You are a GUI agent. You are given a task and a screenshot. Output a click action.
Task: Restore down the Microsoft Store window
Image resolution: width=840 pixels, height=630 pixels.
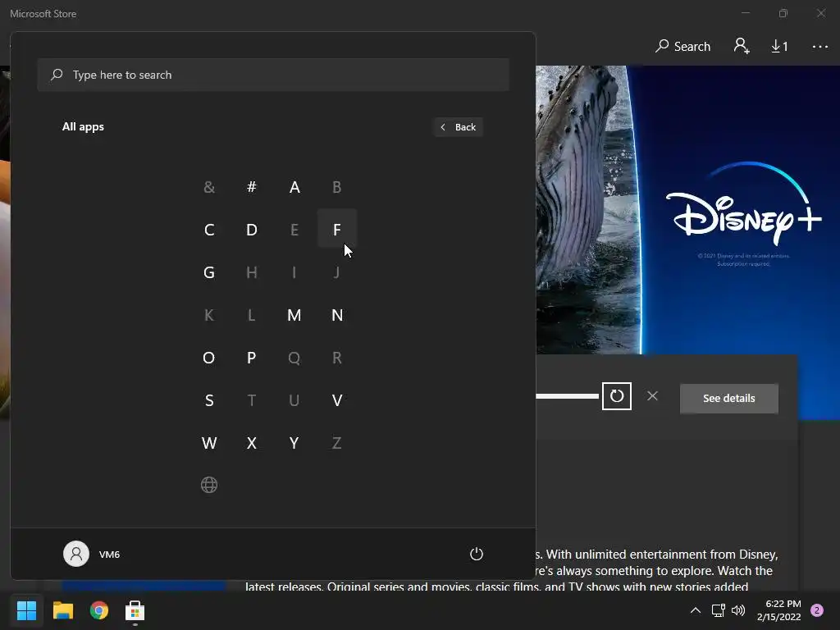(783, 13)
